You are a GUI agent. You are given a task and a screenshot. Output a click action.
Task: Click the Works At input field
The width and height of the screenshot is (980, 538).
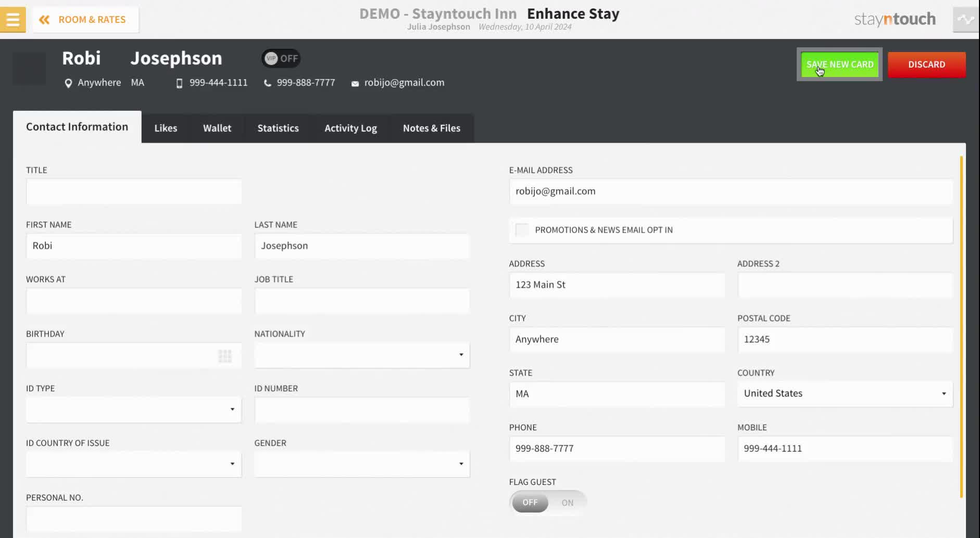(134, 301)
